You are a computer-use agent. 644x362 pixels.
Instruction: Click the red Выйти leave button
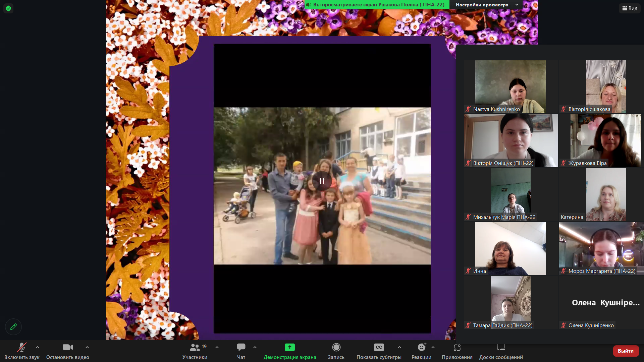coord(626,351)
